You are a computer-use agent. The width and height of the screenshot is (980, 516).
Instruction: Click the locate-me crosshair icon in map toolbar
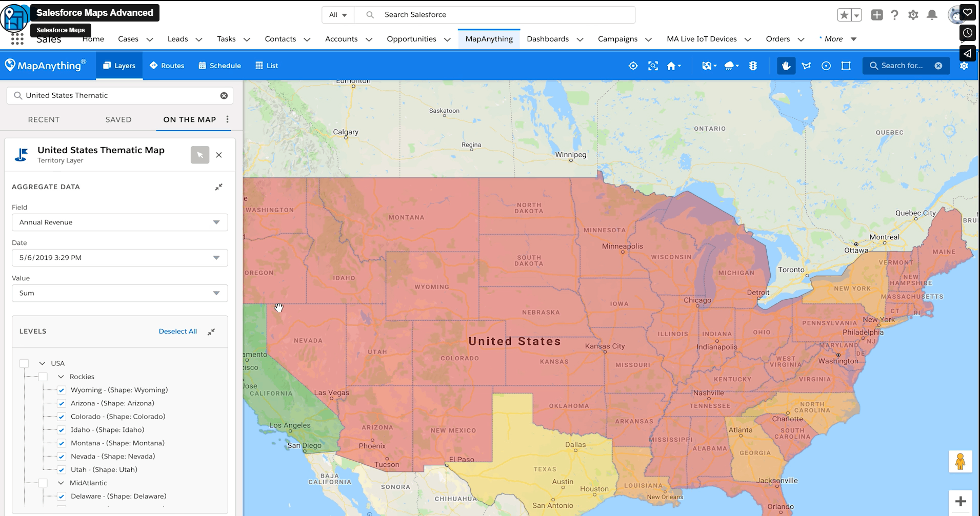633,66
